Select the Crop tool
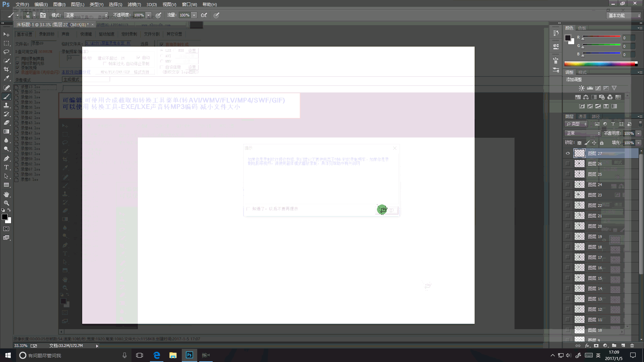 click(x=6, y=69)
